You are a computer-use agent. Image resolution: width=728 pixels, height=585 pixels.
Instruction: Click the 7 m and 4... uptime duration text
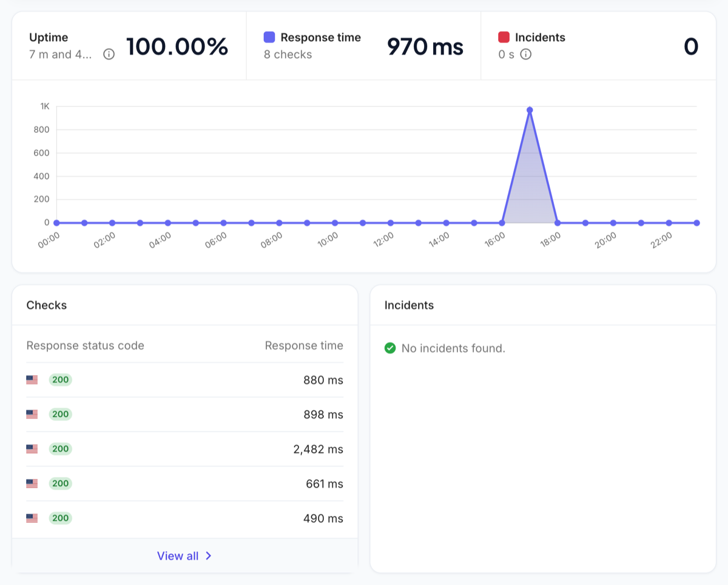coord(61,55)
